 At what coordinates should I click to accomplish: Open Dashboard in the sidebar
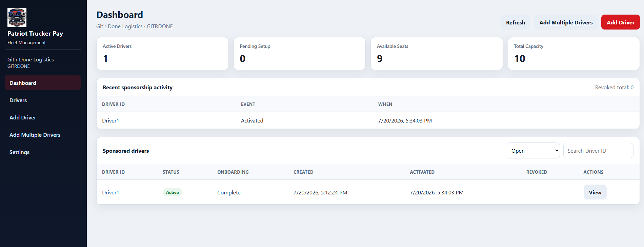coord(43,83)
